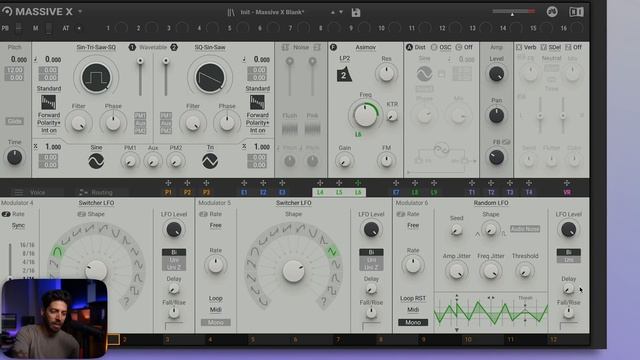This screenshot has width=640, height=360.
Task: Select the next preset with down arrow
Action: point(341,12)
